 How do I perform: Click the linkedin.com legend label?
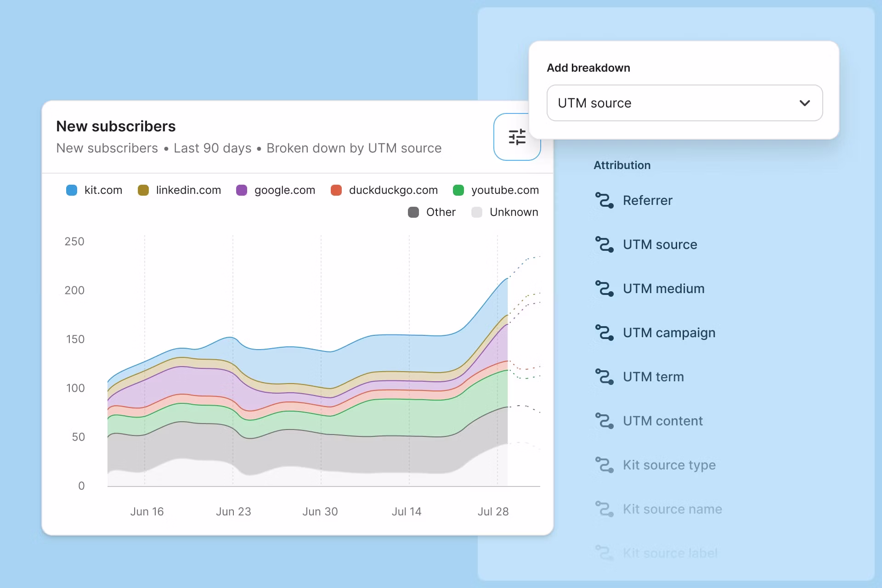tap(188, 190)
